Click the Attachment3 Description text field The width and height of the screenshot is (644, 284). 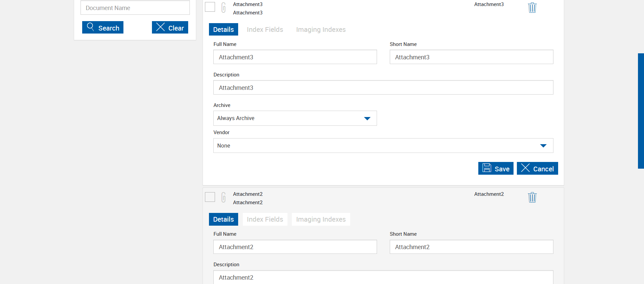pyautogui.click(x=383, y=88)
